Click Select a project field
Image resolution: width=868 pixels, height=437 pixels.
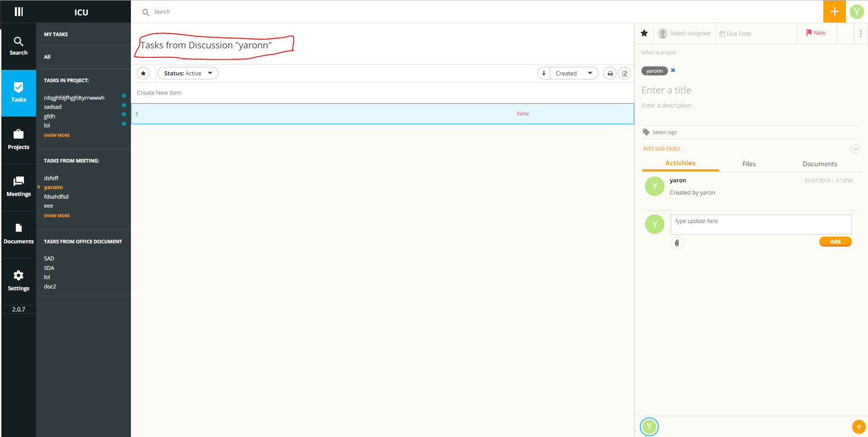pos(659,52)
